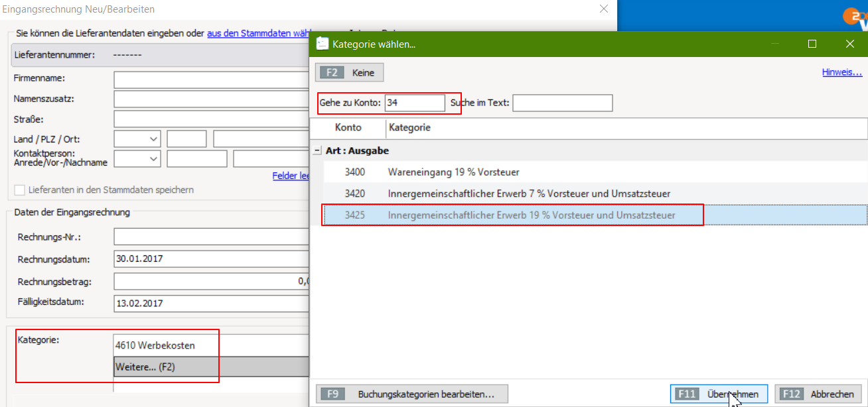Screen dimensions: 868x407
Task: Click F2 Keine button
Action: (x=350, y=73)
